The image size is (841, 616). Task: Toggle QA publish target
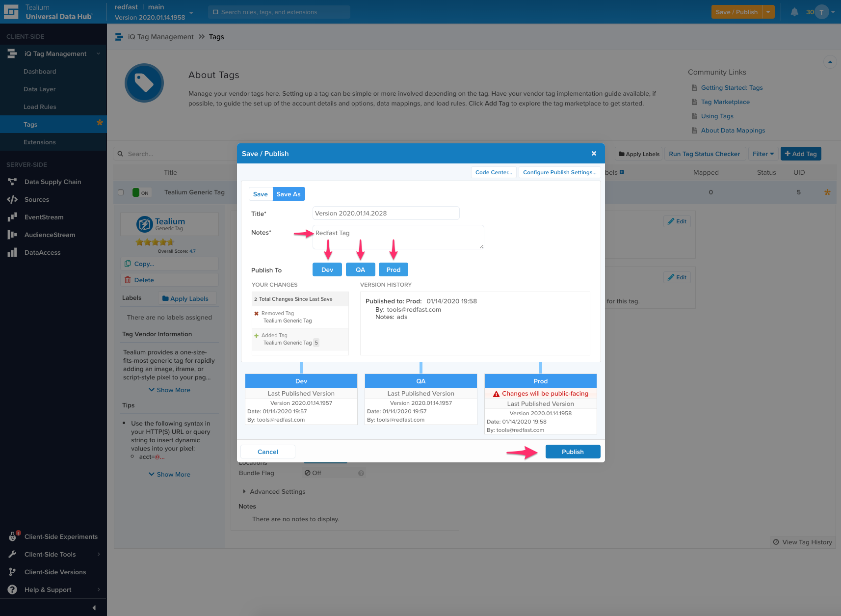[x=361, y=269]
